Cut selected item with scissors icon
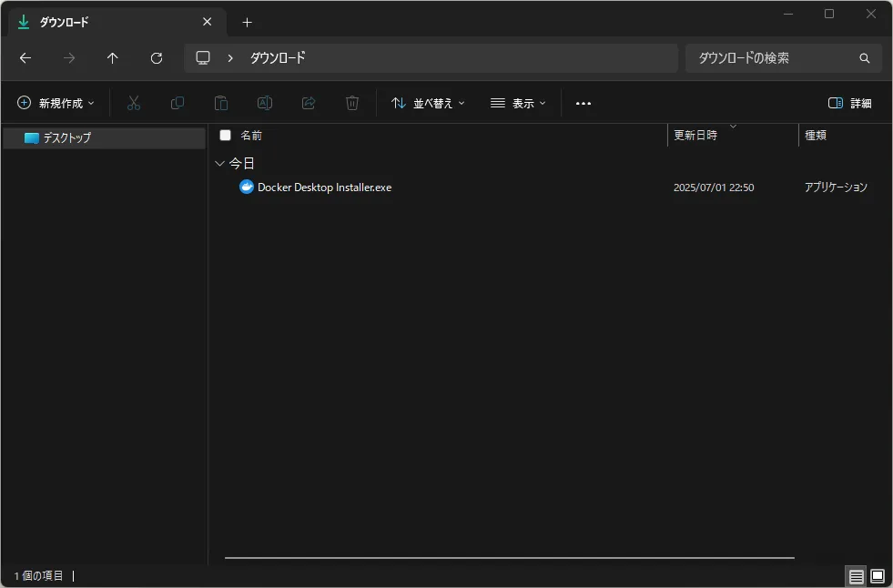This screenshot has width=893, height=588. [133, 103]
